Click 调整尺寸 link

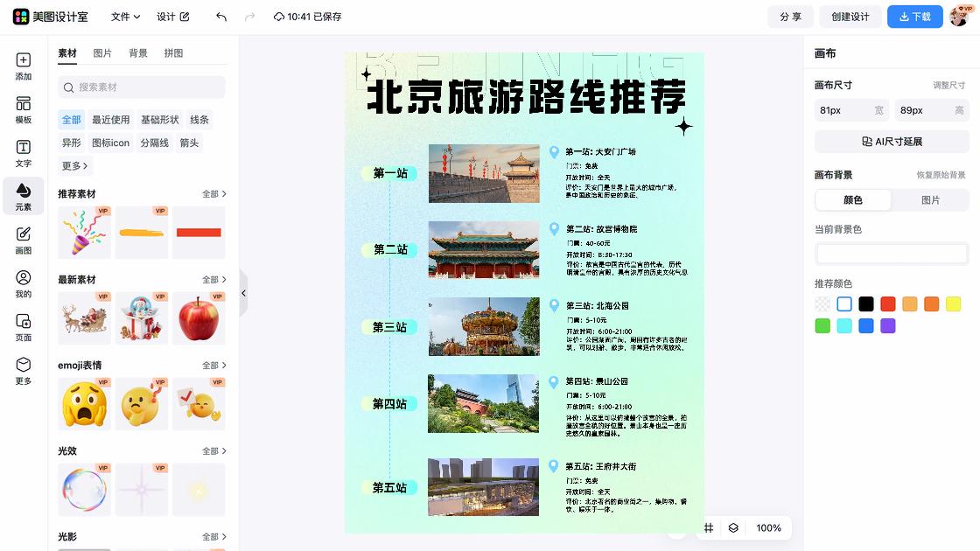[x=948, y=85]
